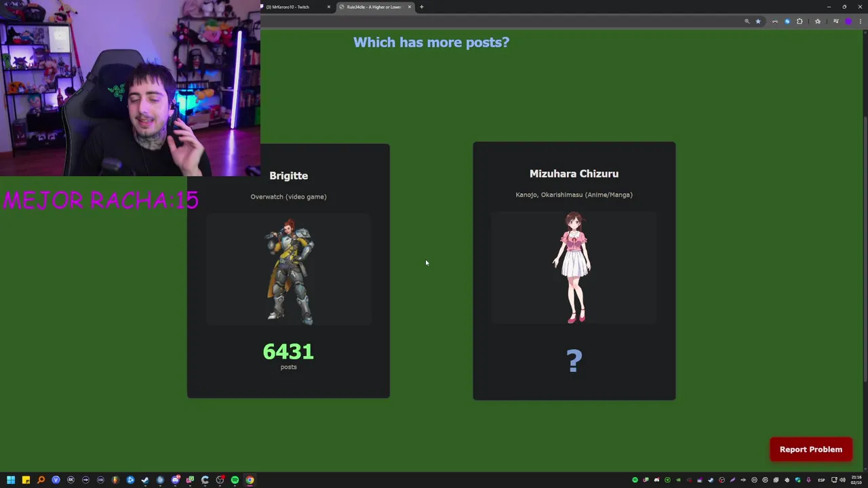Viewport: 868px width, 488px height.
Task: Open Spotify from the taskbar
Action: point(235,480)
